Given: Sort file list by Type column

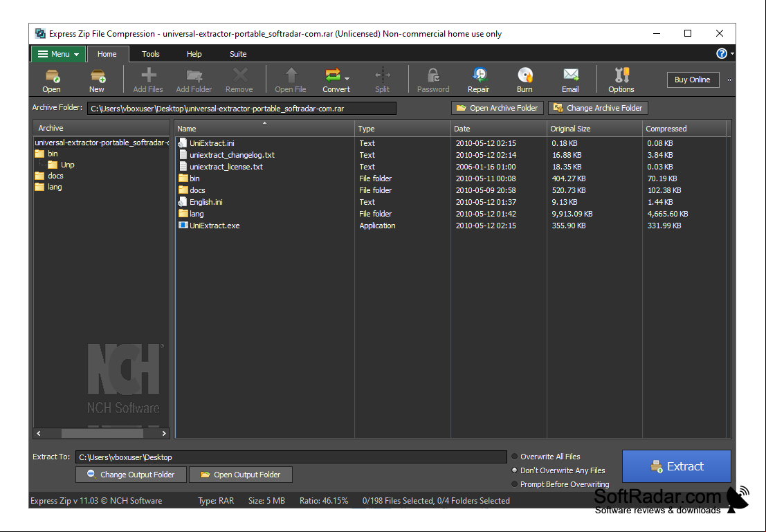Looking at the screenshot, I should [403, 129].
